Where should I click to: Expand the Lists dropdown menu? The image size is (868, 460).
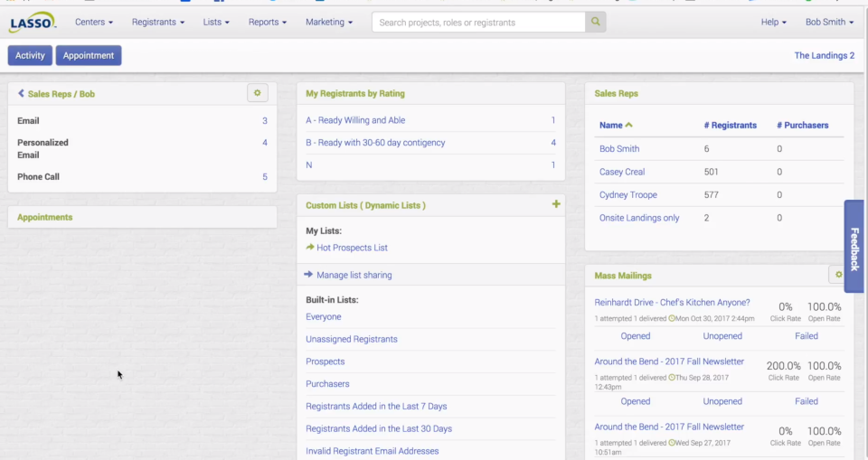216,23
